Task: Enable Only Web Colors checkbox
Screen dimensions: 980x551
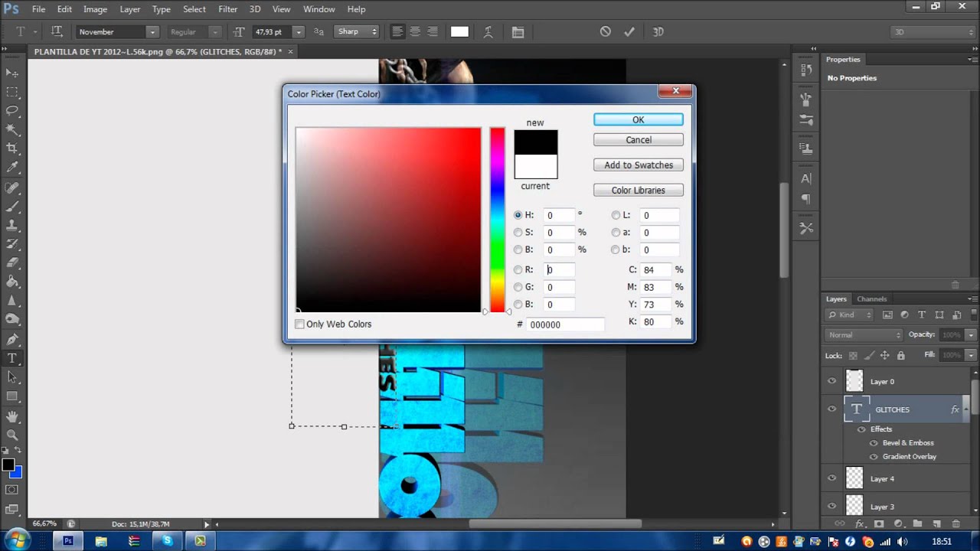Action: tap(299, 324)
